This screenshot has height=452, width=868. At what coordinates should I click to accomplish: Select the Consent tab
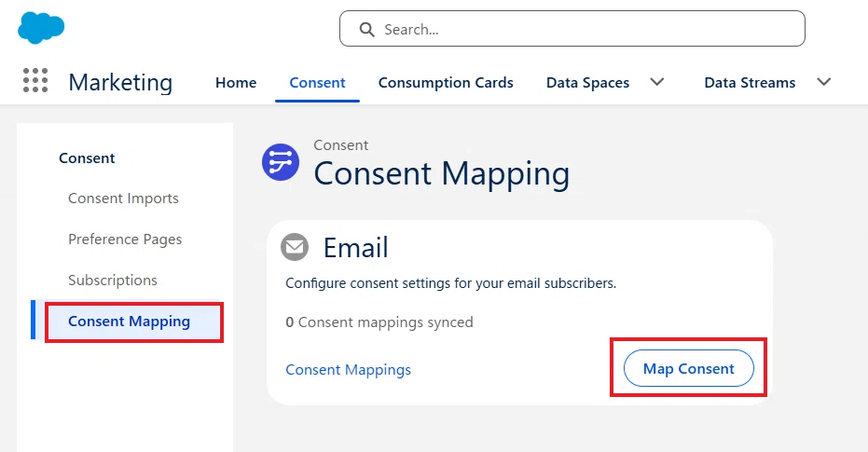[x=317, y=82]
